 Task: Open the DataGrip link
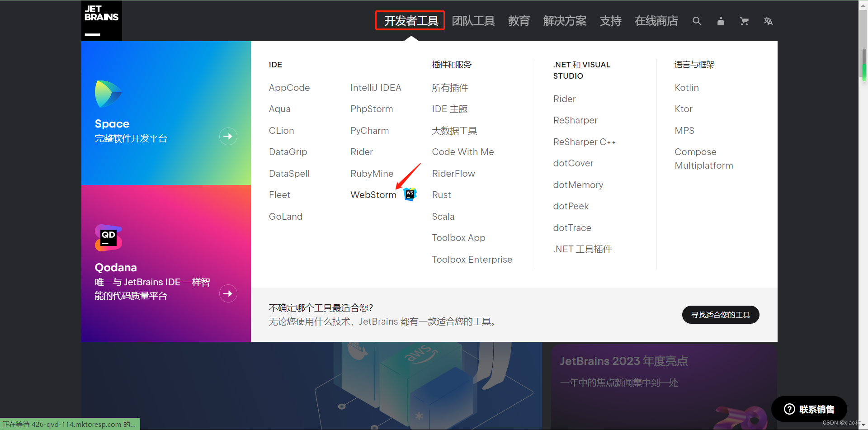tap(288, 152)
